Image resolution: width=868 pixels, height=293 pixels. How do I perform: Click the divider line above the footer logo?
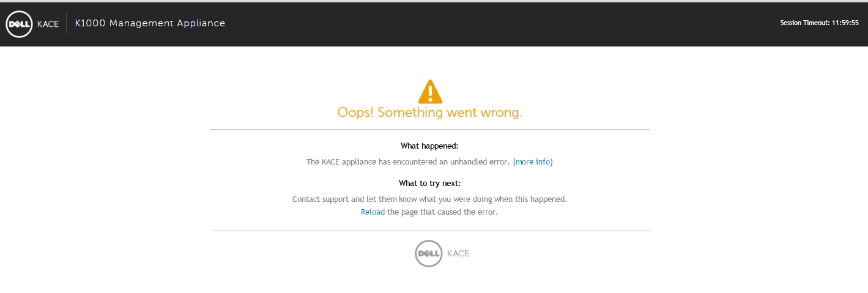coord(429,231)
